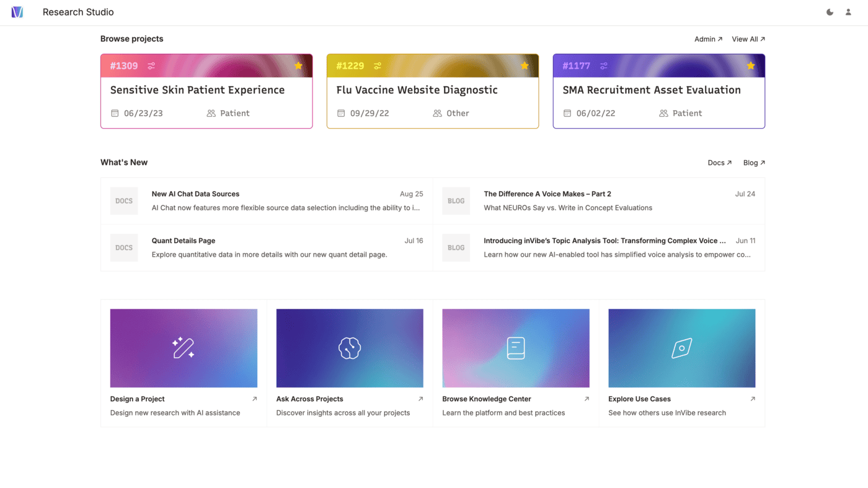Click the brain icon on Ask Across Projects

pyautogui.click(x=349, y=348)
